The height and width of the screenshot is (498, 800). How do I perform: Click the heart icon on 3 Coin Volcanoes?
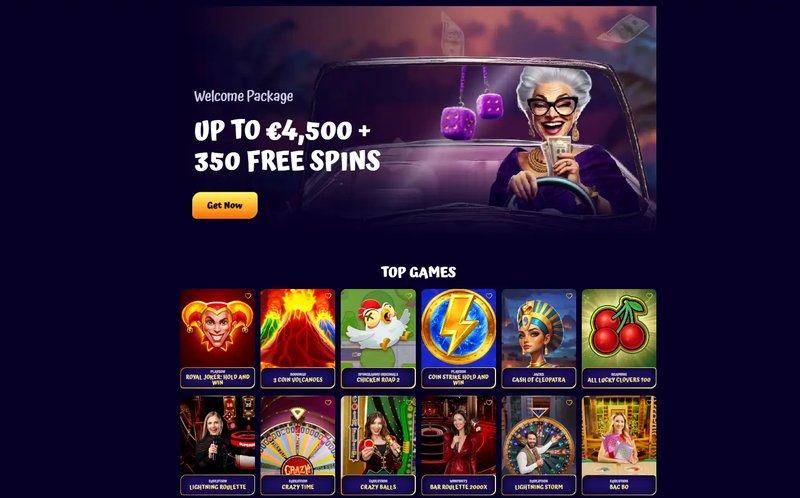[328, 296]
